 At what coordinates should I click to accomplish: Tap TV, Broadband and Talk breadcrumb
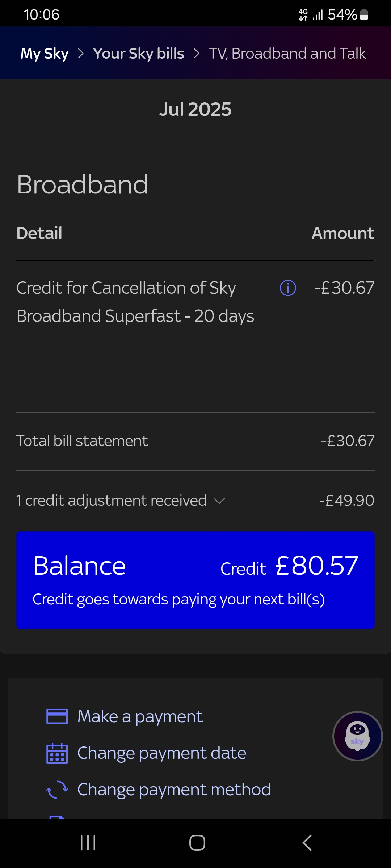[287, 54]
